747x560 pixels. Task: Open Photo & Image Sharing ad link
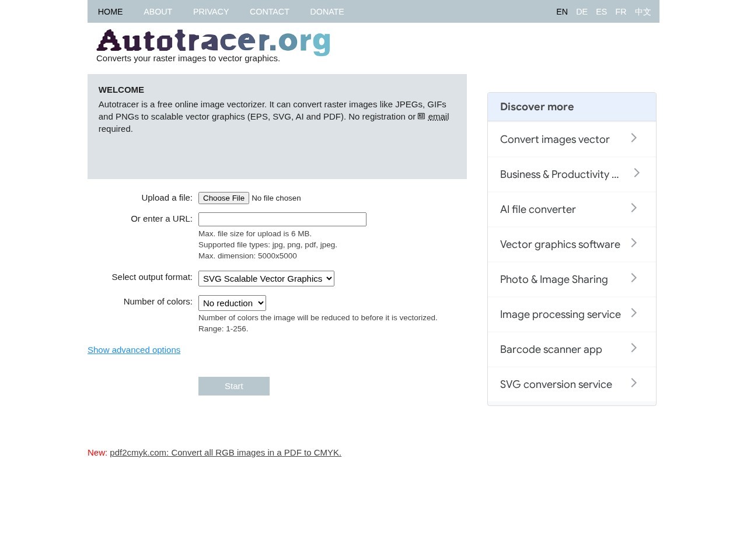tap(572, 279)
